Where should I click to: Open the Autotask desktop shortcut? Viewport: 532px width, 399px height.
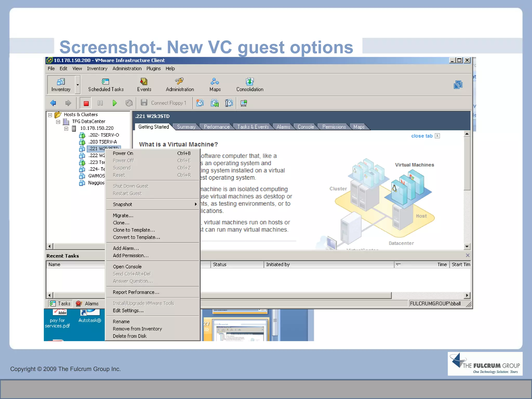pos(90,316)
